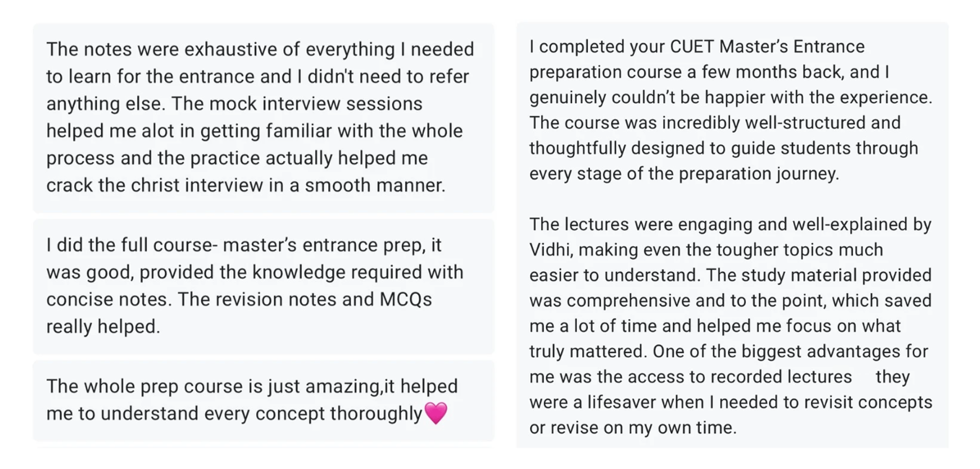The width and height of the screenshot is (980, 469).
Task: Click the 'really helped.' line
Action: pyautogui.click(x=103, y=326)
